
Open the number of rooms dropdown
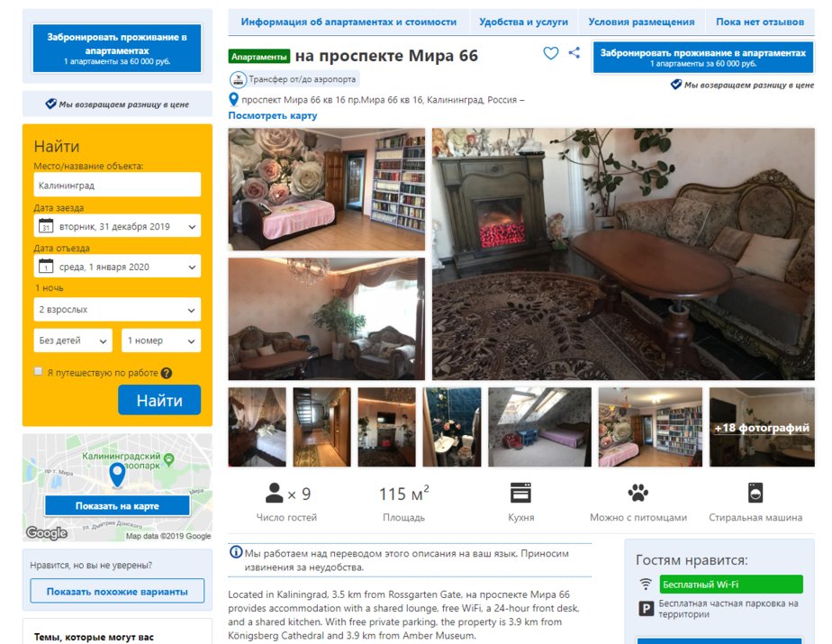[x=161, y=340]
